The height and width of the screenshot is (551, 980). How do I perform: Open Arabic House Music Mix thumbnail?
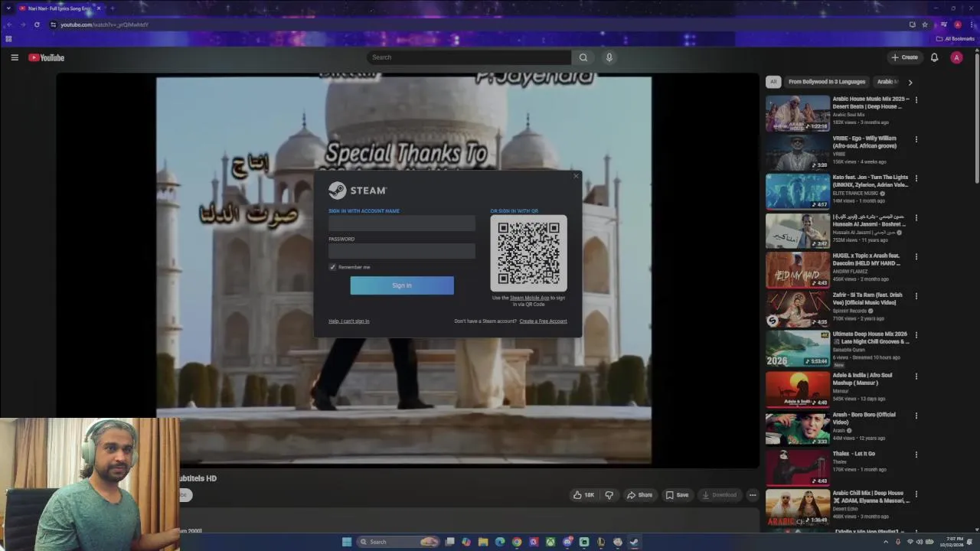coord(798,113)
